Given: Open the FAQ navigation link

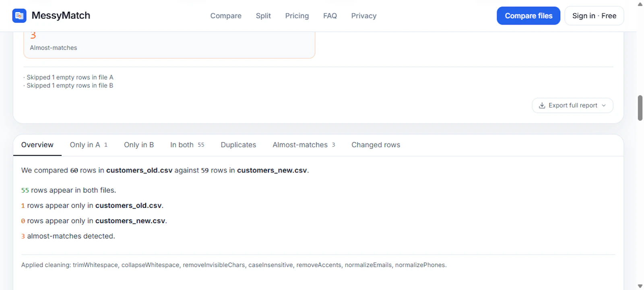Looking at the screenshot, I should [330, 16].
